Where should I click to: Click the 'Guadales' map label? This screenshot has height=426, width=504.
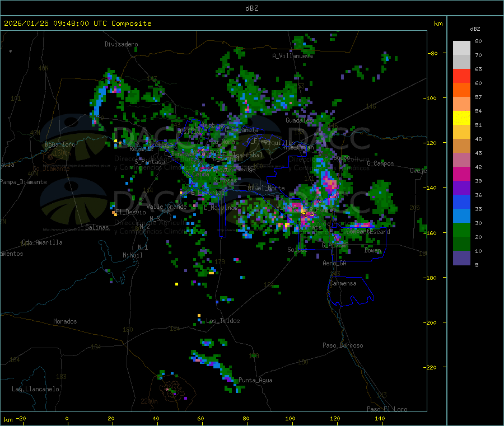pos(299,120)
